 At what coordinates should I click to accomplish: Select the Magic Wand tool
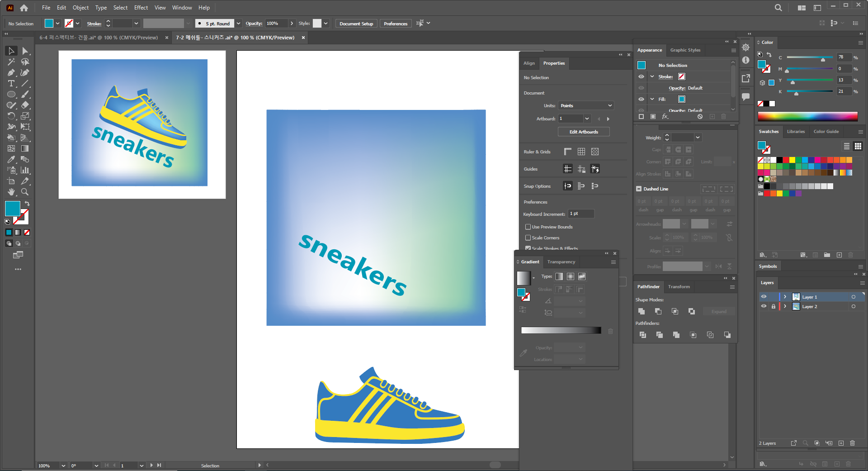pyautogui.click(x=11, y=62)
